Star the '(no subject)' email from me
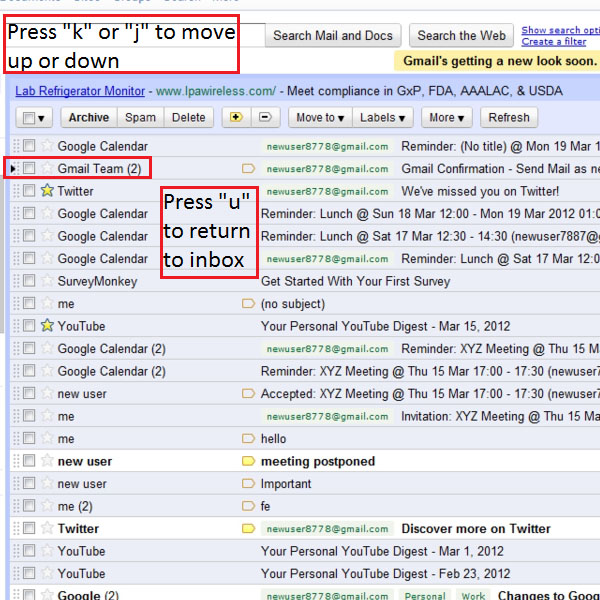 (47, 303)
